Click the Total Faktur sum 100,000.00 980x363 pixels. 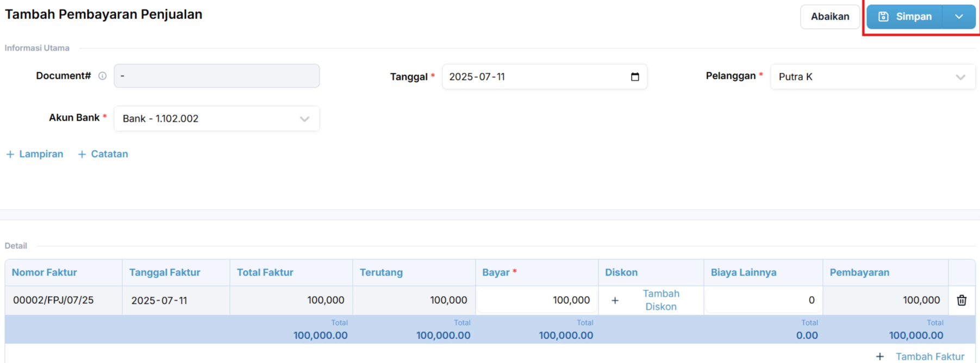(x=320, y=335)
